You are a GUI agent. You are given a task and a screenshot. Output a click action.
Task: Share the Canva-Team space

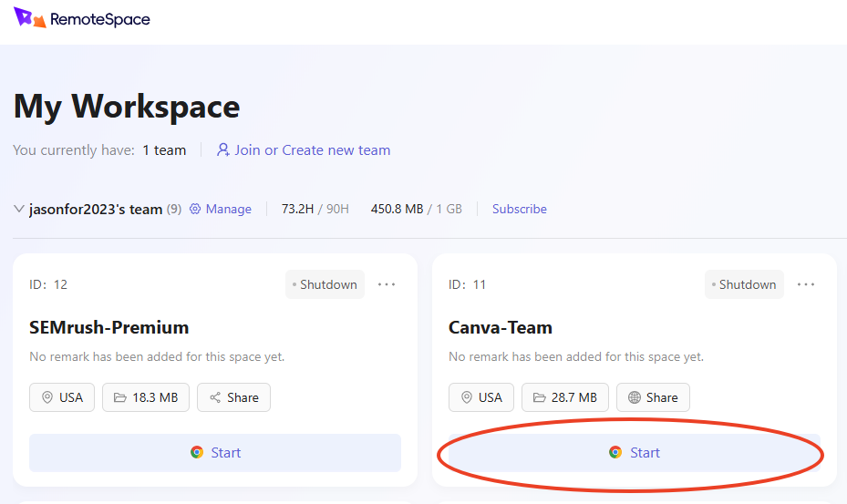[x=653, y=397]
